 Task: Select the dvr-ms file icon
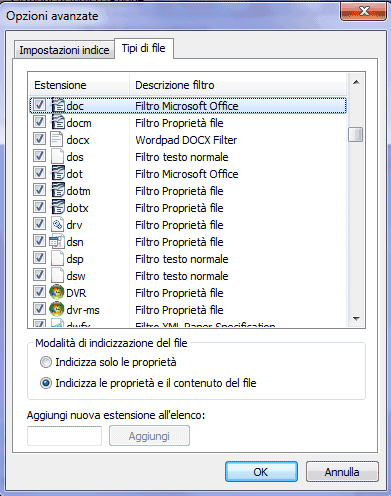57,309
